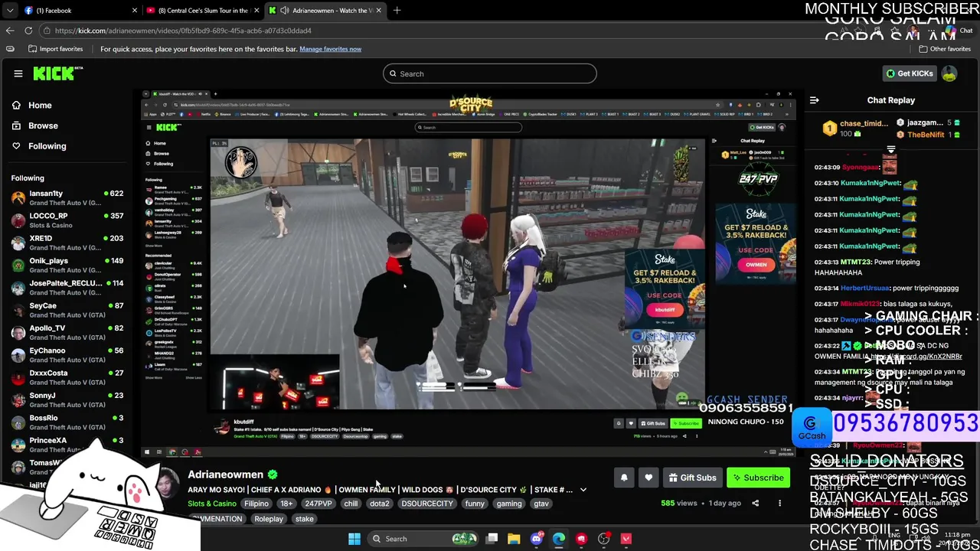Viewport: 980px width, 551px height.
Task: Select the stake tag
Action: click(304, 519)
